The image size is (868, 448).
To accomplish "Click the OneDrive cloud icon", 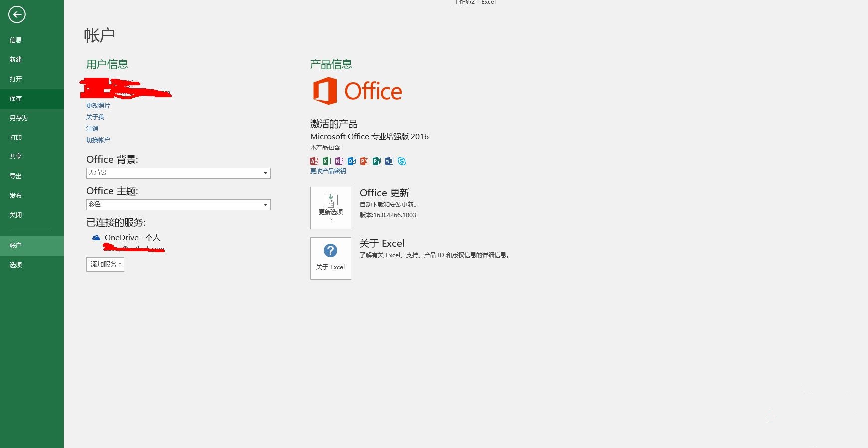I will tap(96, 238).
